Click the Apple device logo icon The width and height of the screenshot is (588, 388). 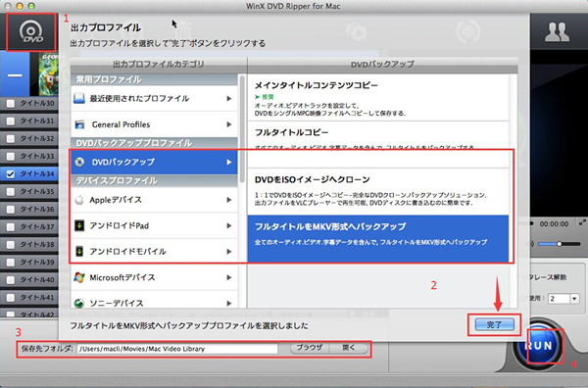click(79, 200)
